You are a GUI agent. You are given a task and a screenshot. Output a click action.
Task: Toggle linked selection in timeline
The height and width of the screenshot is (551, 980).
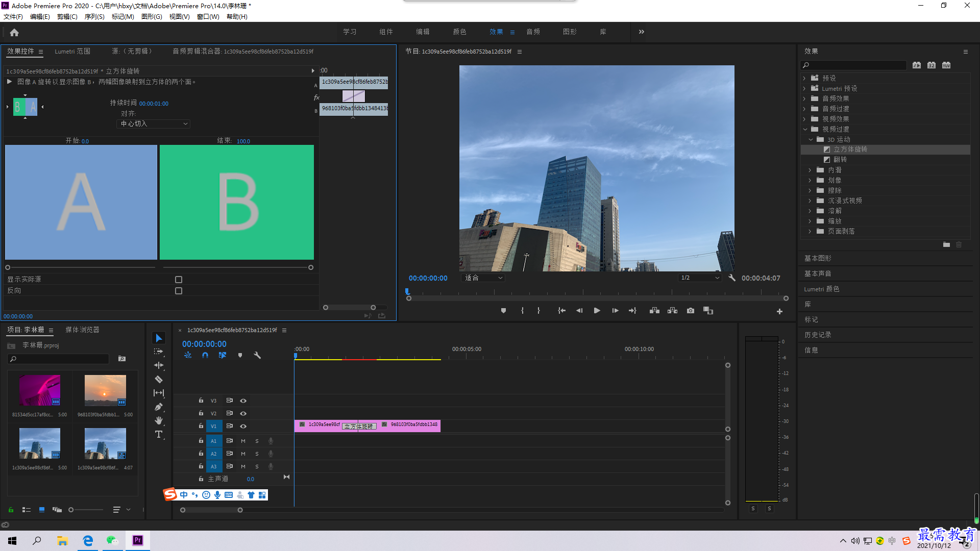click(x=223, y=355)
